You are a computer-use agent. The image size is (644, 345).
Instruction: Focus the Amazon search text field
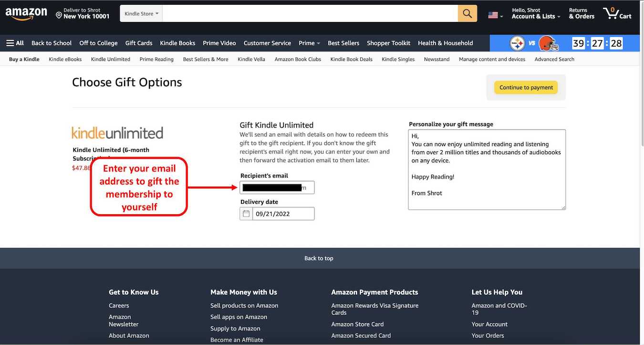click(310, 13)
